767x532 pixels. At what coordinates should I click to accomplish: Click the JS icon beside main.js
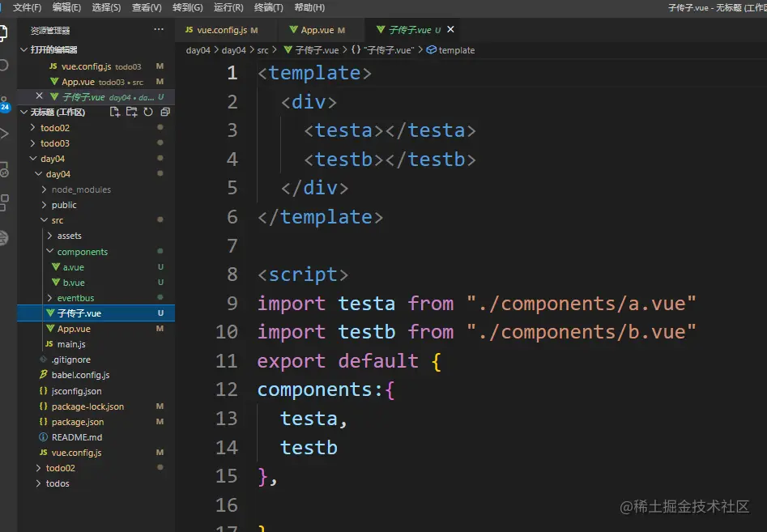49,344
